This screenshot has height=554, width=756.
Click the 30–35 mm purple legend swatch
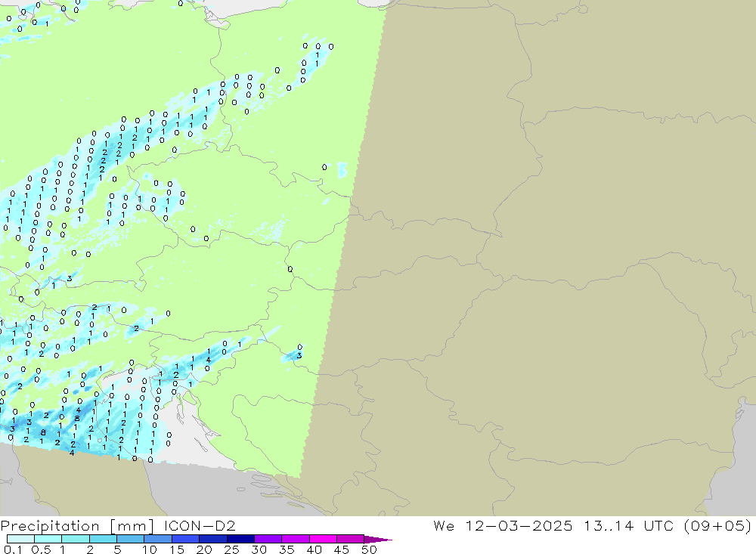click(268, 539)
